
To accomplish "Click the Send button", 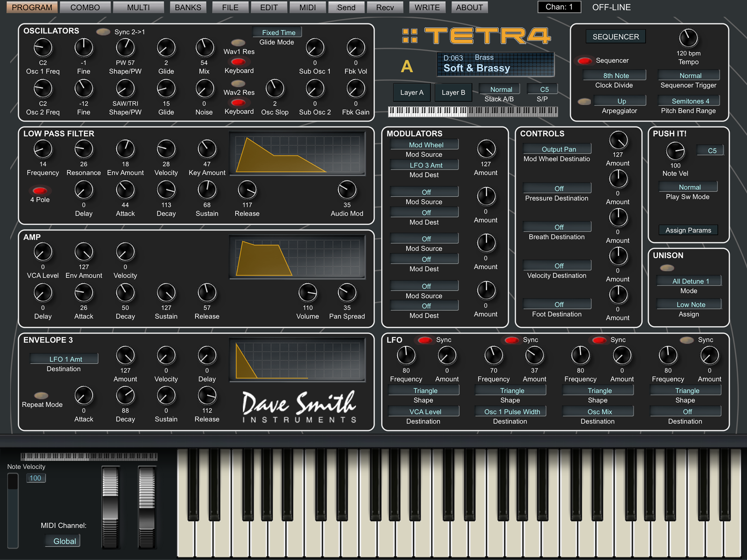I will (346, 7).
